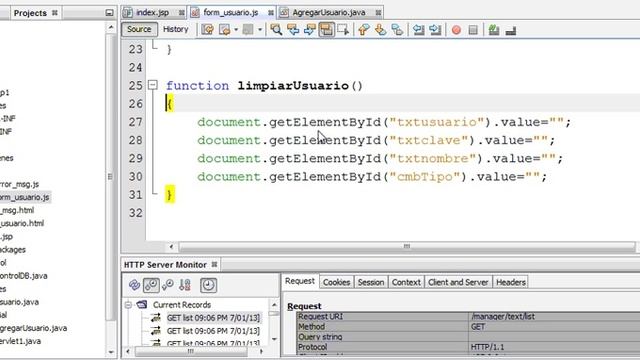Click monitor records horizontal scrollbar thumb
This screenshot has width=640, height=360.
tap(191, 351)
